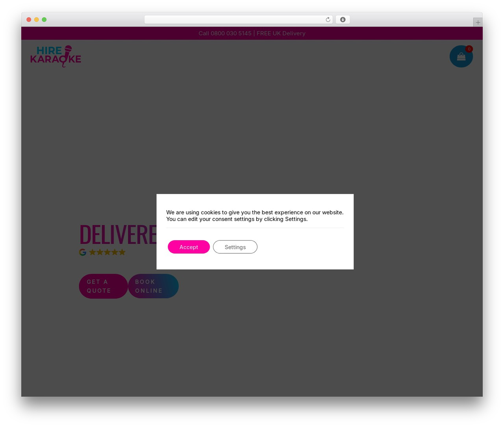The image size is (504, 427).
Task: Click the browser download arrow icon
Action: click(x=343, y=20)
